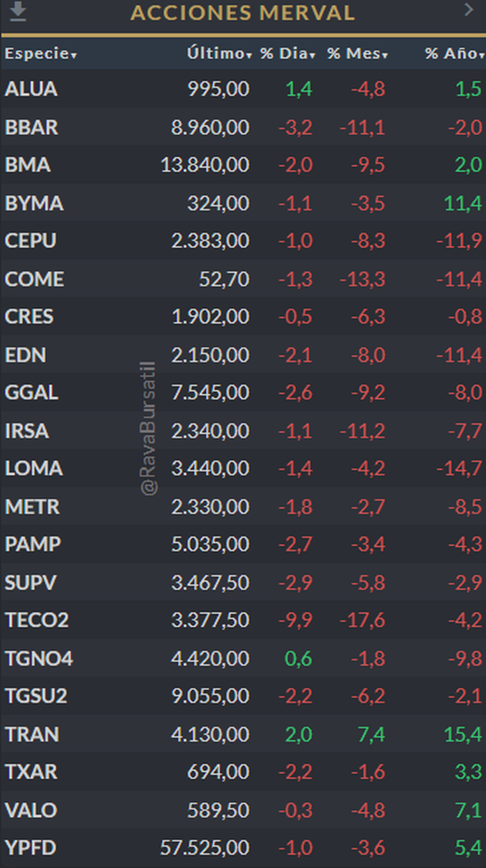The width and height of the screenshot is (486, 868).
Task: Open the BBAR ticker
Action: point(32,128)
